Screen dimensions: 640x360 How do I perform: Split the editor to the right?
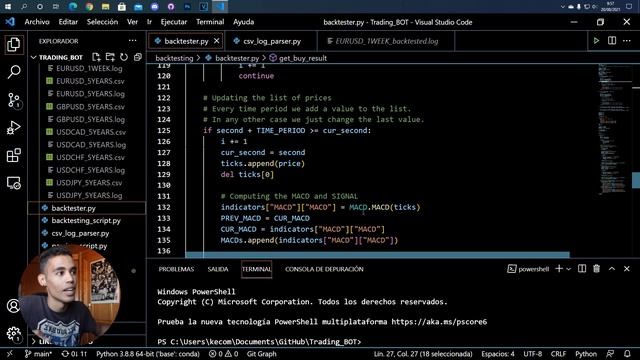[612, 41]
